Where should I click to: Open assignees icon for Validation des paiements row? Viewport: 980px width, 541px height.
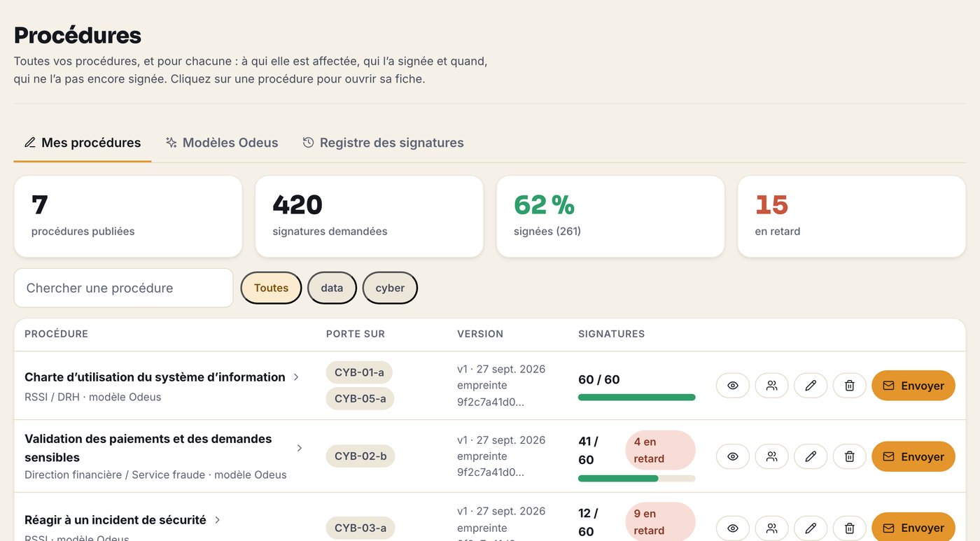(772, 456)
